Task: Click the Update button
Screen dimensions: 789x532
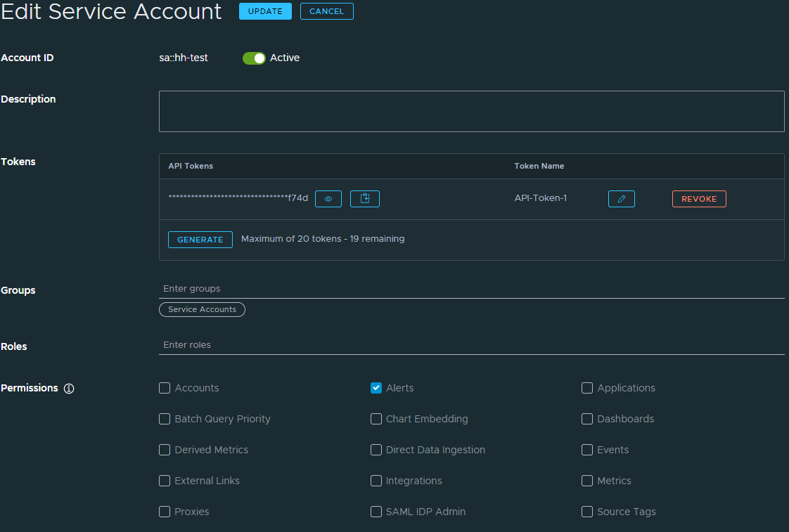Action: (x=265, y=11)
